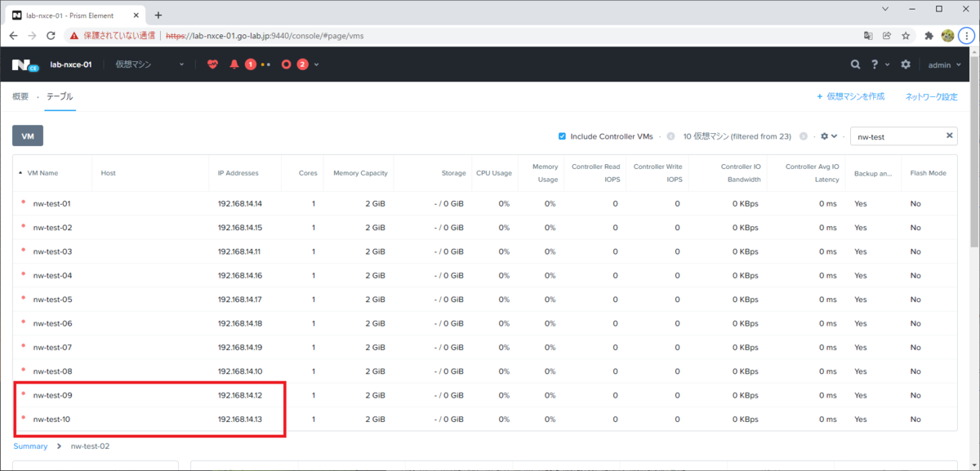
Task: Click 仮想マシンを作成 link
Action: click(x=850, y=96)
